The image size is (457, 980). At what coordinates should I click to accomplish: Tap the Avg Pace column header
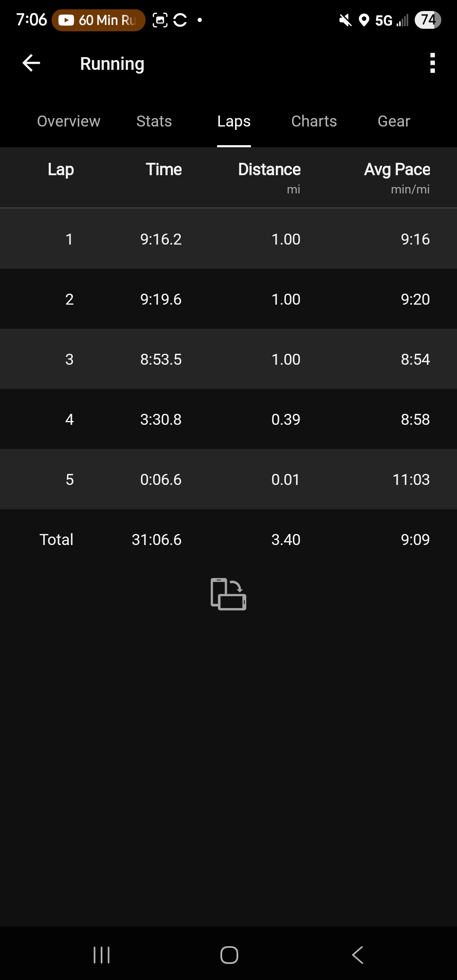[397, 170]
